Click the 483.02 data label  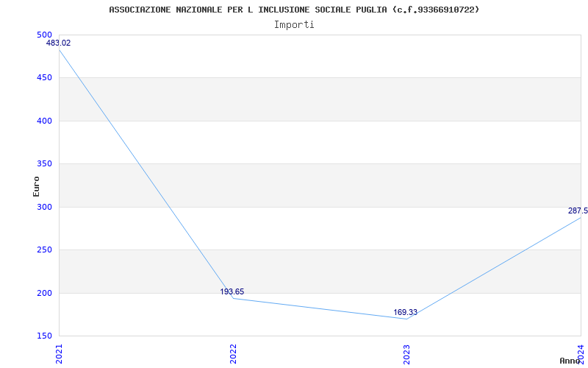pos(58,43)
